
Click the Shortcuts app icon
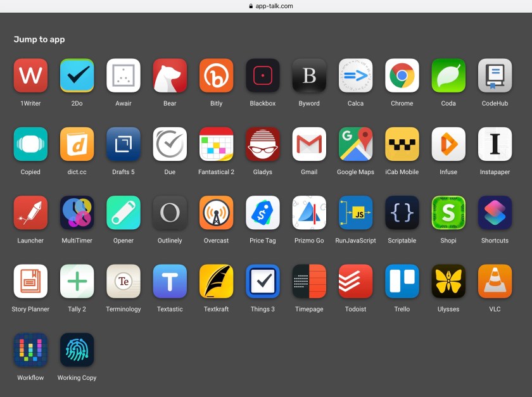[x=495, y=213]
